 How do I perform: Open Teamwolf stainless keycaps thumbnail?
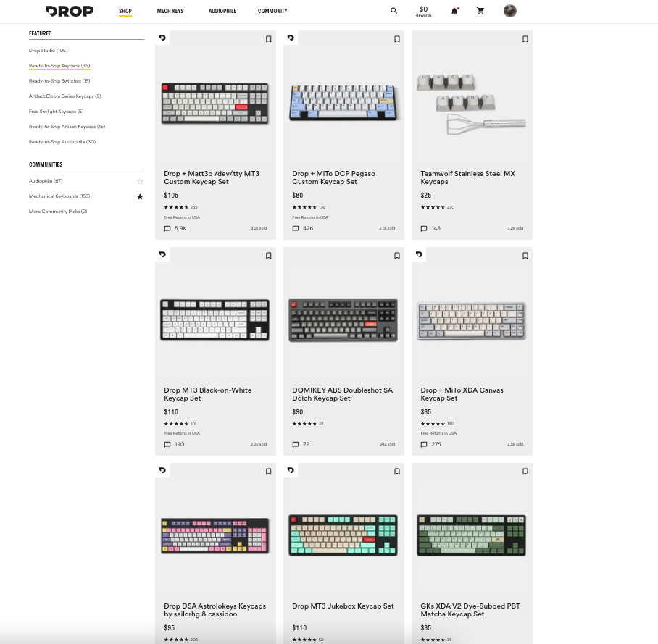coord(471,104)
